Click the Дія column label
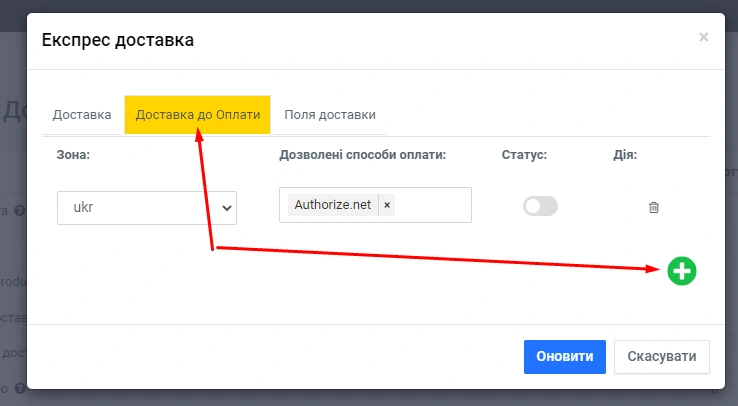 tap(625, 155)
